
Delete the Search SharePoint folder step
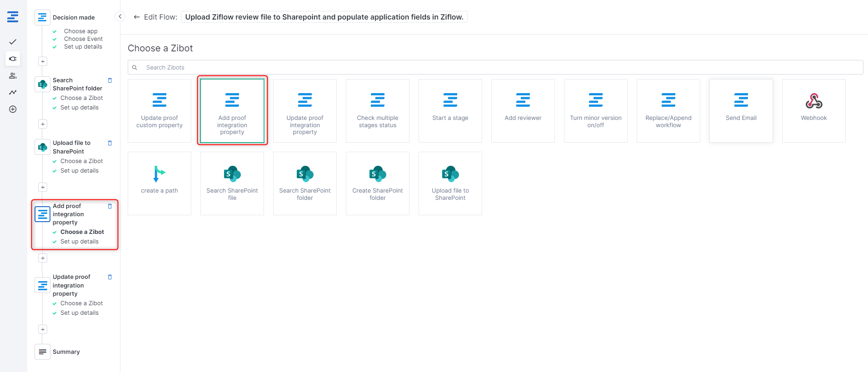coord(110,80)
